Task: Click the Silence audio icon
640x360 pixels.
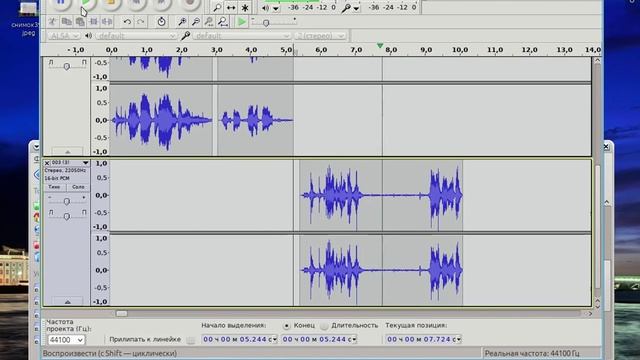Action: [107, 21]
